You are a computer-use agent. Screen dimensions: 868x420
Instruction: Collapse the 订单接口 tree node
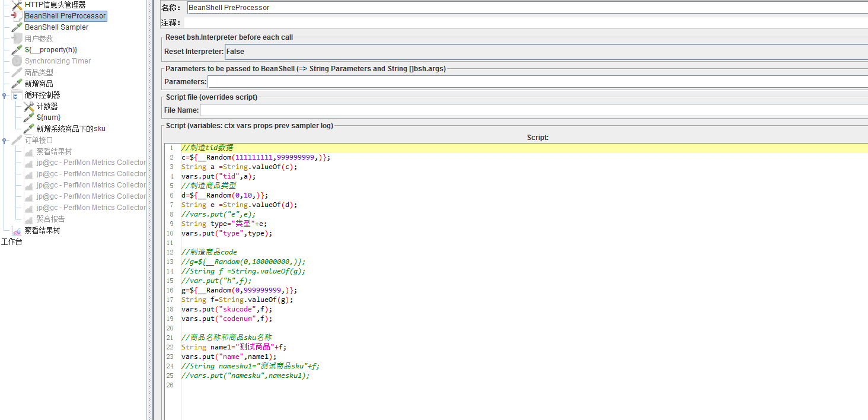4,141
